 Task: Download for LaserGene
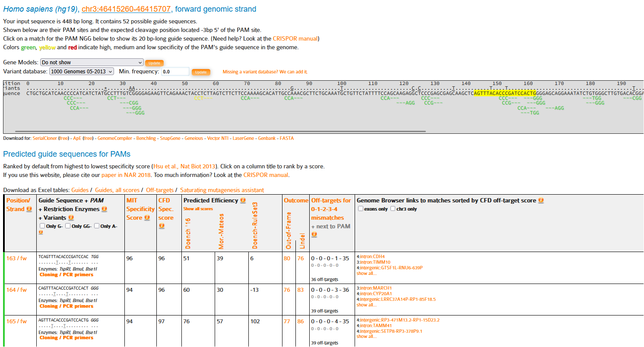pyautogui.click(x=244, y=138)
